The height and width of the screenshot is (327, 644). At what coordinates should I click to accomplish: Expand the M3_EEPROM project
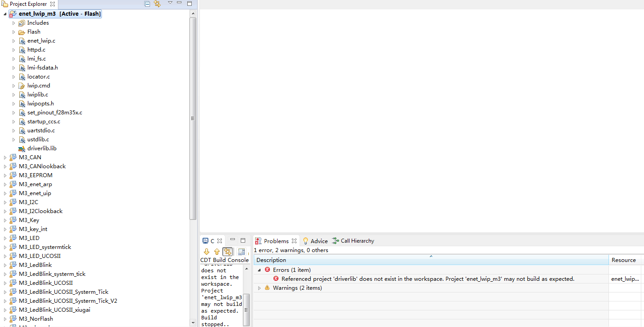tap(5, 175)
